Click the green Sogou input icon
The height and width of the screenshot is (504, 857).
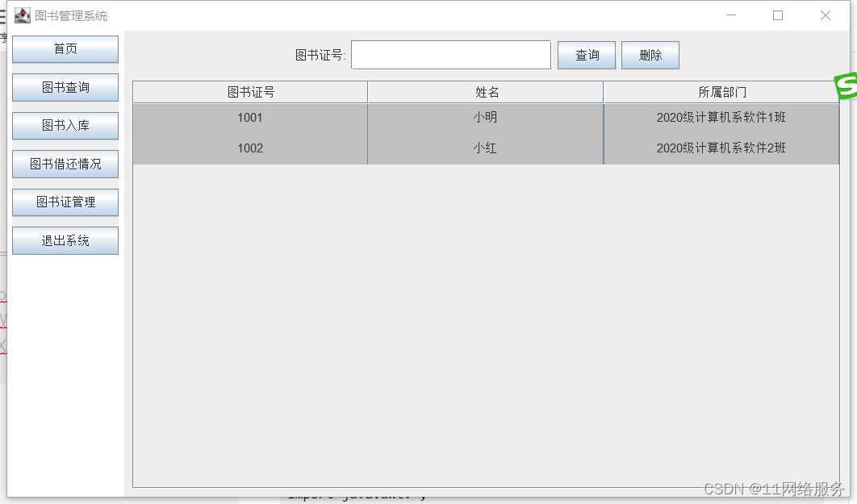pos(846,85)
